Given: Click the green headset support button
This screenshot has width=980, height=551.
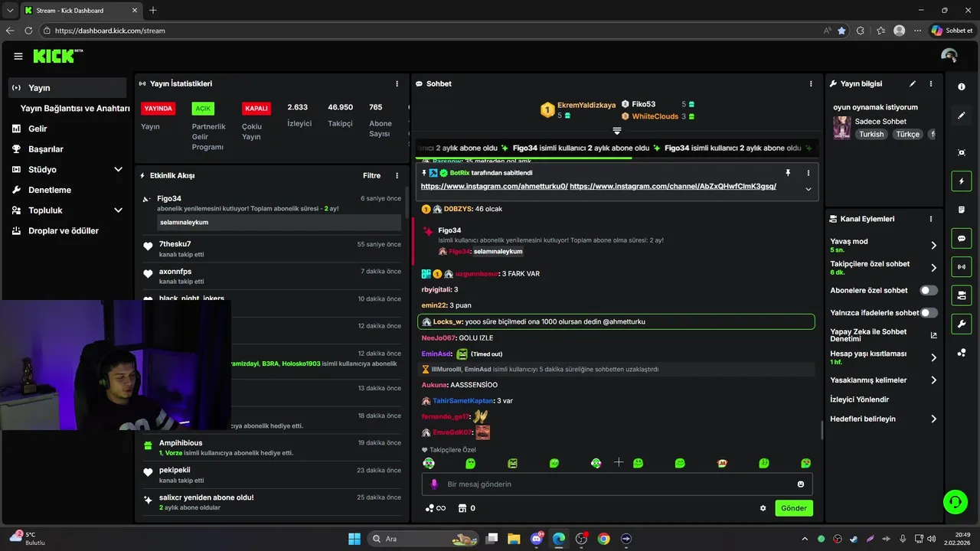Looking at the screenshot, I should (955, 502).
